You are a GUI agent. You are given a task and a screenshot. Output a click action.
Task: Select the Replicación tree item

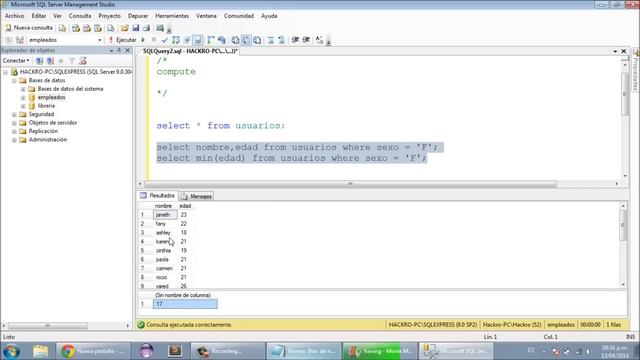pyautogui.click(x=43, y=131)
